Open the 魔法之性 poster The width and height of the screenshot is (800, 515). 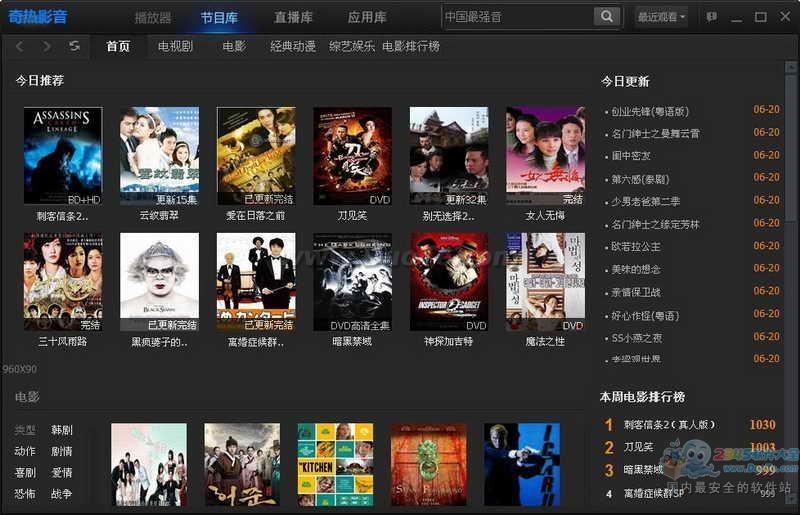click(x=545, y=282)
